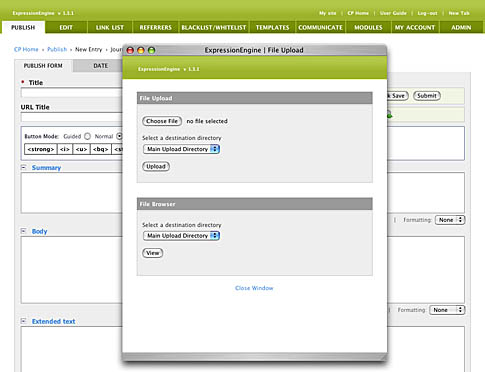
Task: Open the MY ACCOUNT tab
Action: point(415,27)
